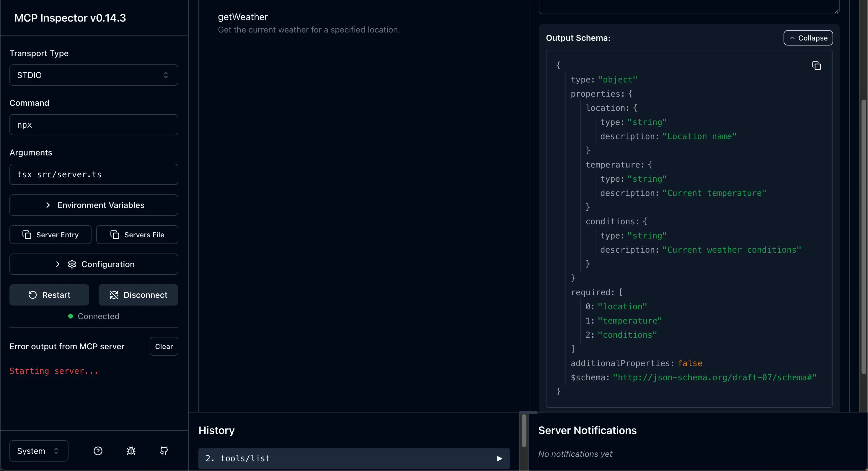Click the textarea resize grip corner
This screenshot has width=868, height=471.
click(837, 11)
